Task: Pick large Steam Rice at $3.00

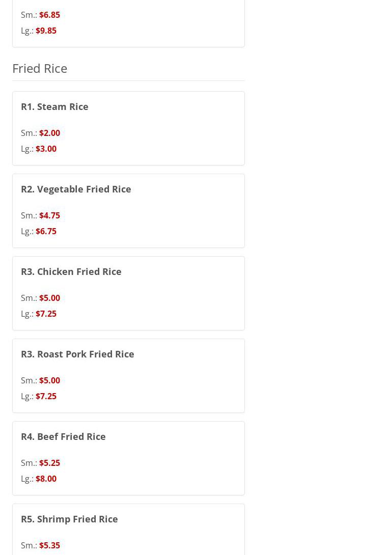Action: click(x=46, y=149)
